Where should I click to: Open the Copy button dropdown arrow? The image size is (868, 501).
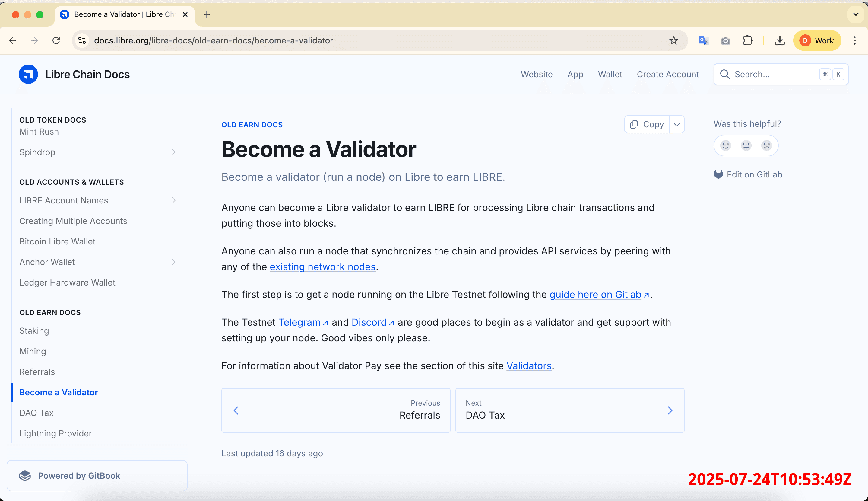pos(676,124)
